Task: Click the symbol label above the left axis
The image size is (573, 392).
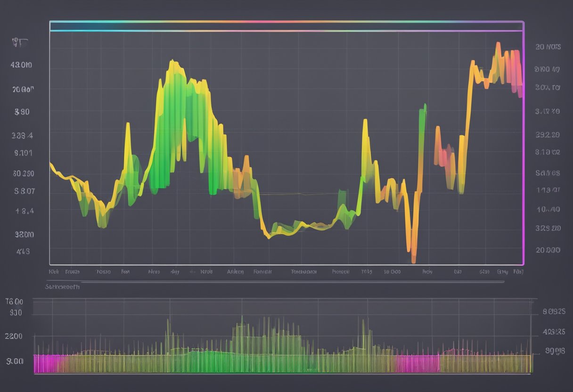Action: 20,44
